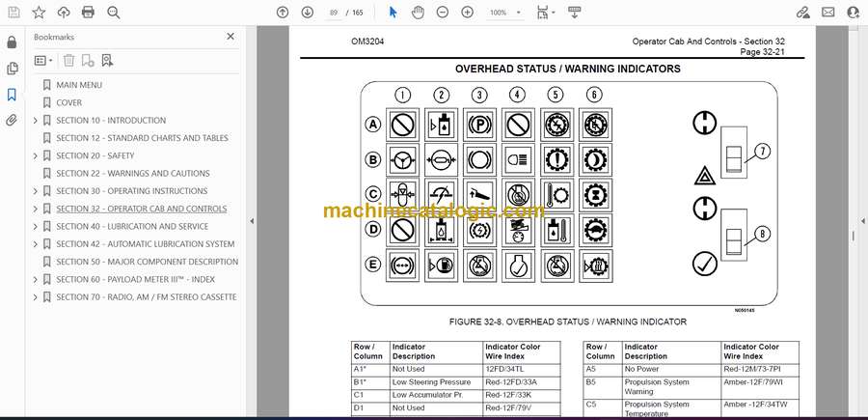Click the Save file icon
The width and height of the screenshot is (868, 420).
point(14,13)
